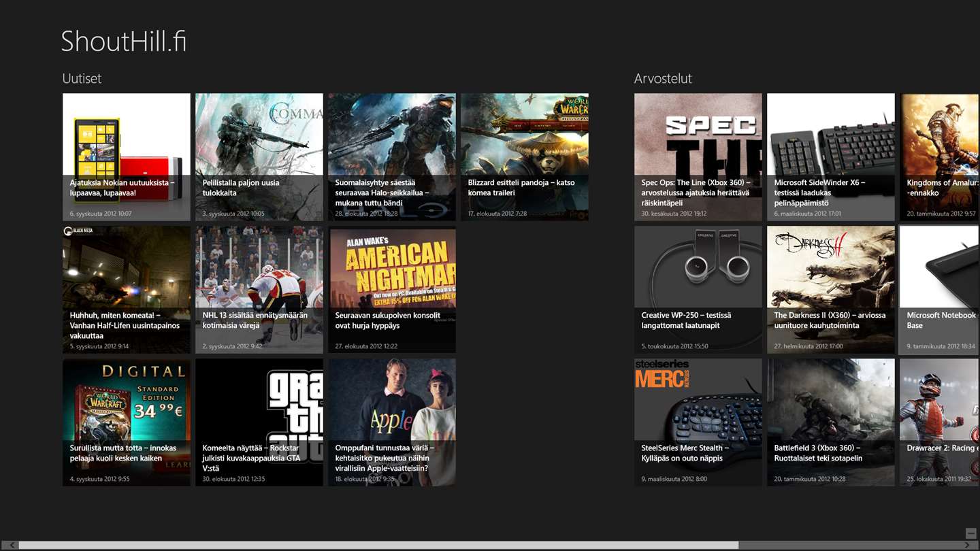Open the Creative WP-250 review tile
The image size is (980, 551).
[x=698, y=290]
